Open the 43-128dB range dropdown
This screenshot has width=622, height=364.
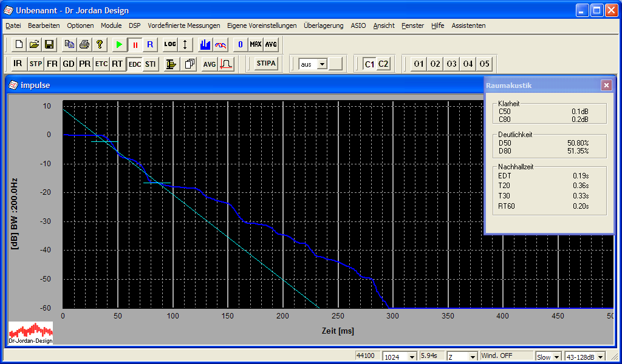pos(601,357)
